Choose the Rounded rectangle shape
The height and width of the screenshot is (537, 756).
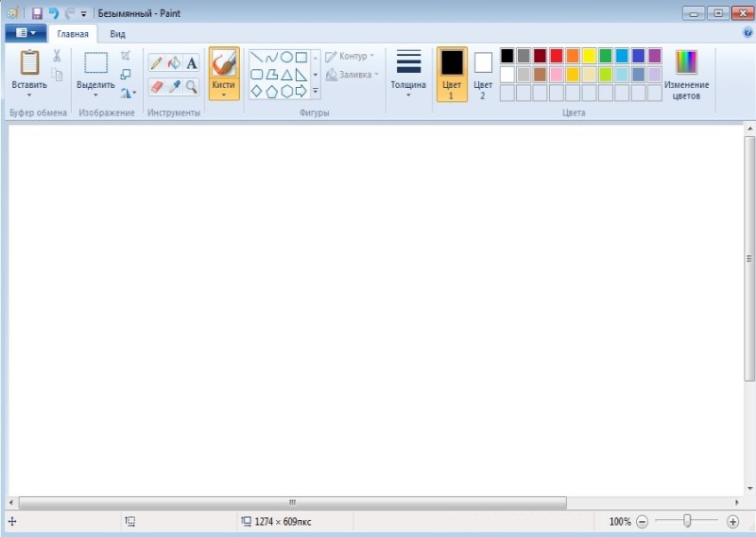(257, 75)
